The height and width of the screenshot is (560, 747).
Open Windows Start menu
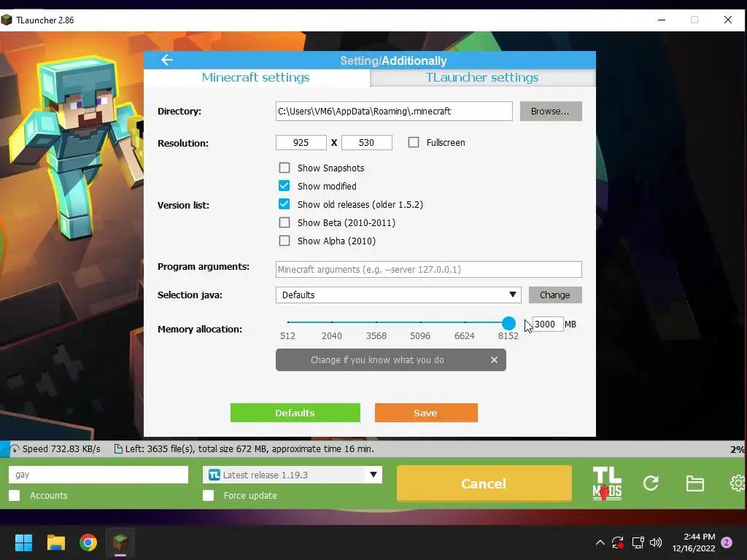[x=23, y=542]
